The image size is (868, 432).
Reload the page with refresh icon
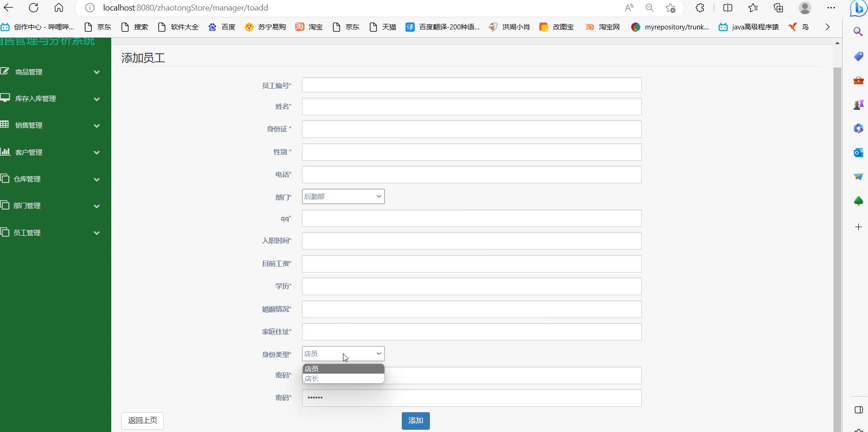click(34, 8)
